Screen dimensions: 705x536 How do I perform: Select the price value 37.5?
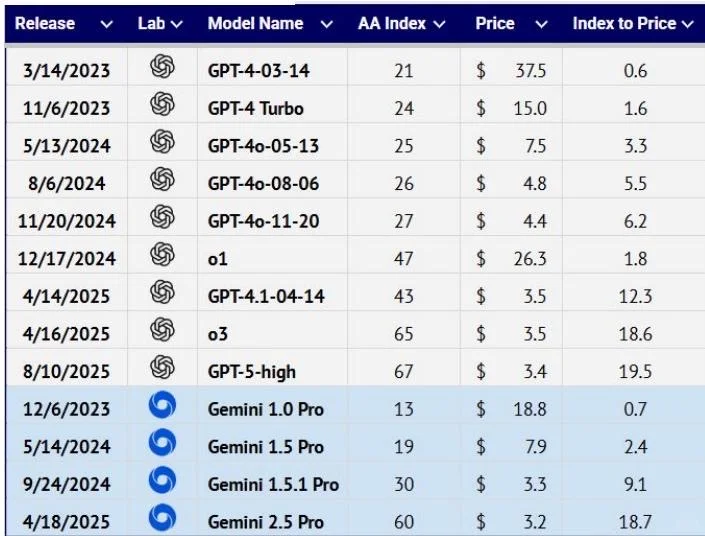(x=531, y=71)
